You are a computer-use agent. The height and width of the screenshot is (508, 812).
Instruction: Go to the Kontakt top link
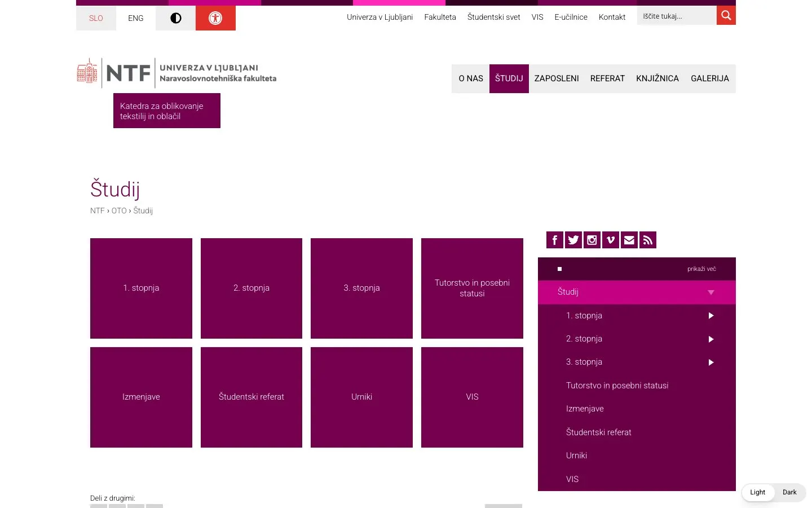pos(612,17)
